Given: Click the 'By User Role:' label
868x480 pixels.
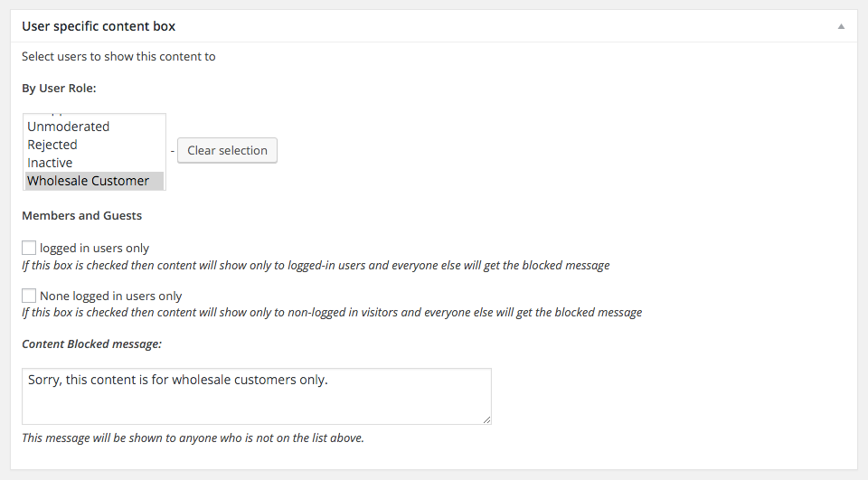Looking at the screenshot, I should coord(59,89).
